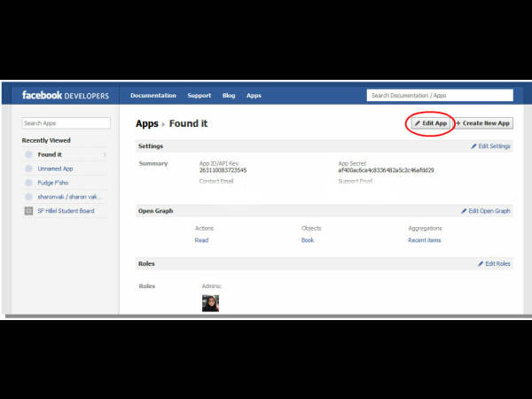Viewport: 532px width, 399px height.
Task: Click the Open Graph section header
Action: (x=155, y=211)
